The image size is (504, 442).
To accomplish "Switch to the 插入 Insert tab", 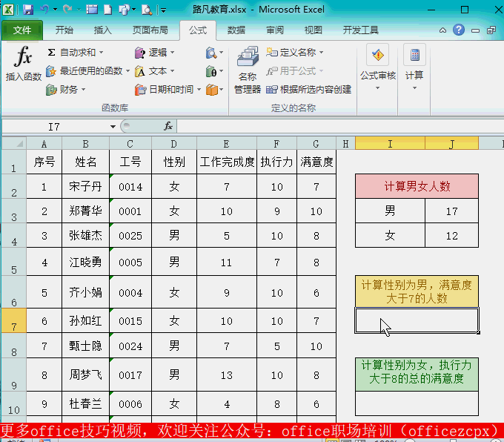I will [x=102, y=30].
